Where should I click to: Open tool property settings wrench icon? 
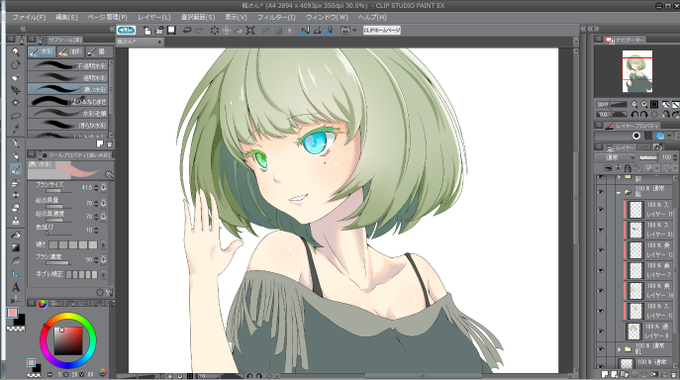point(109,292)
